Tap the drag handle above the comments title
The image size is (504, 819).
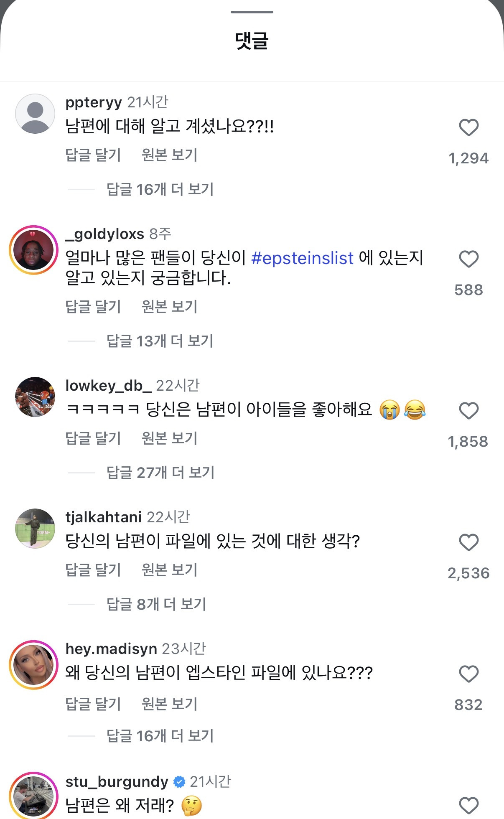[x=252, y=12]
